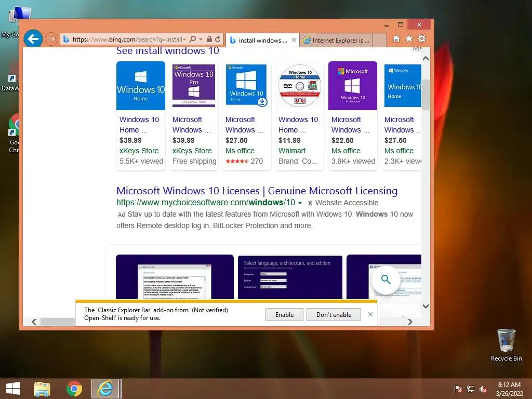Click the $11.99 price text
The width and height of the screenshot is (532, 399).
(289, 140)
